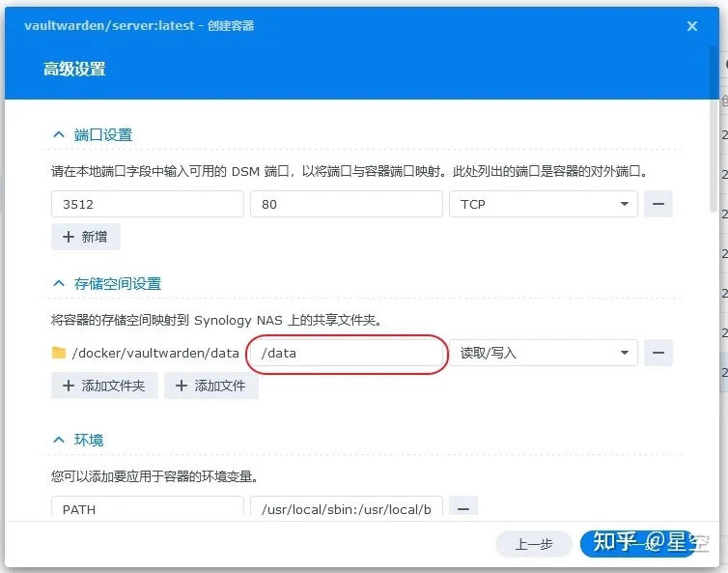Collapse the 存储空间设置 section
Viewport: 728px width, 573px height.
(59, 284)
